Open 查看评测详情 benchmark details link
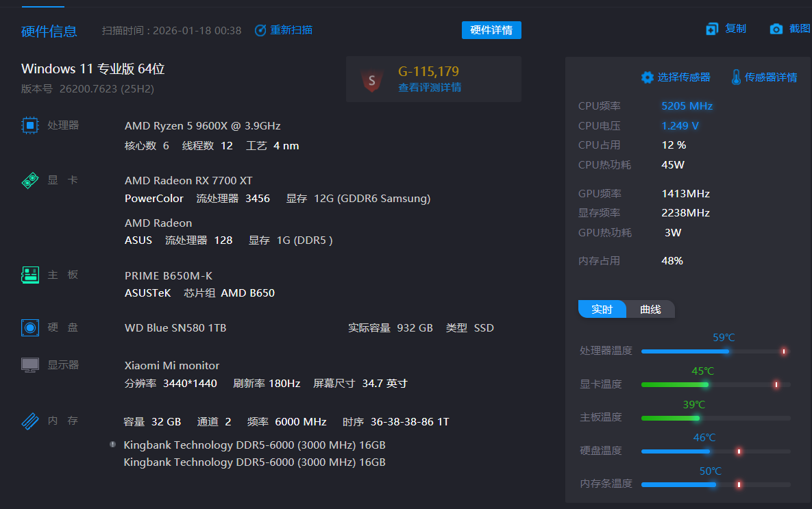 click(x=430, y=88)
